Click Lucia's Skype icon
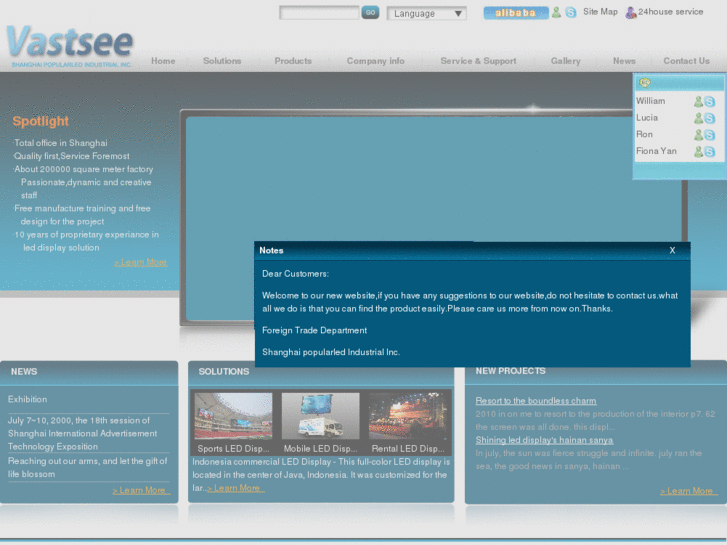727x545 pixels. (709, 118)
